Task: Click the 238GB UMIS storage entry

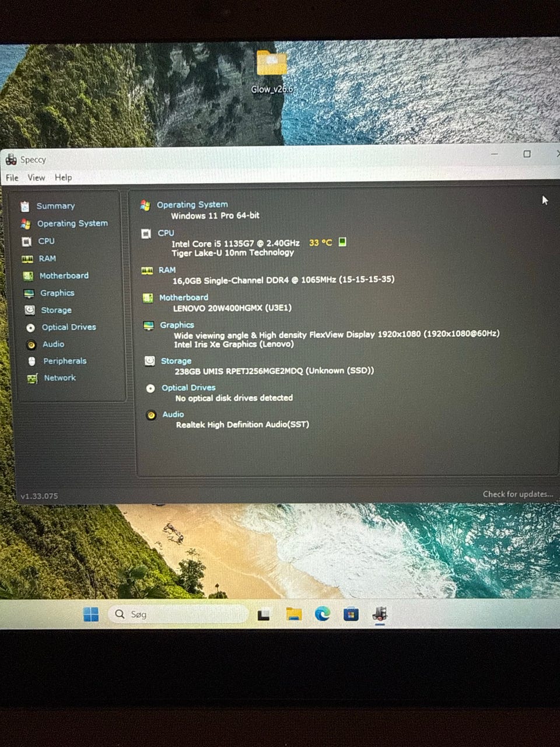Action: click(x=274, y=371)
